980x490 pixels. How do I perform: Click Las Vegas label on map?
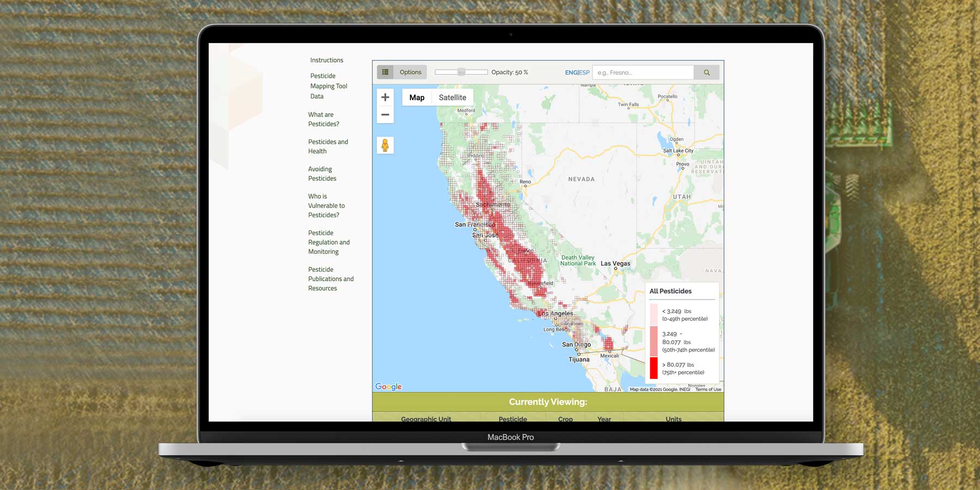click(615, 264)
